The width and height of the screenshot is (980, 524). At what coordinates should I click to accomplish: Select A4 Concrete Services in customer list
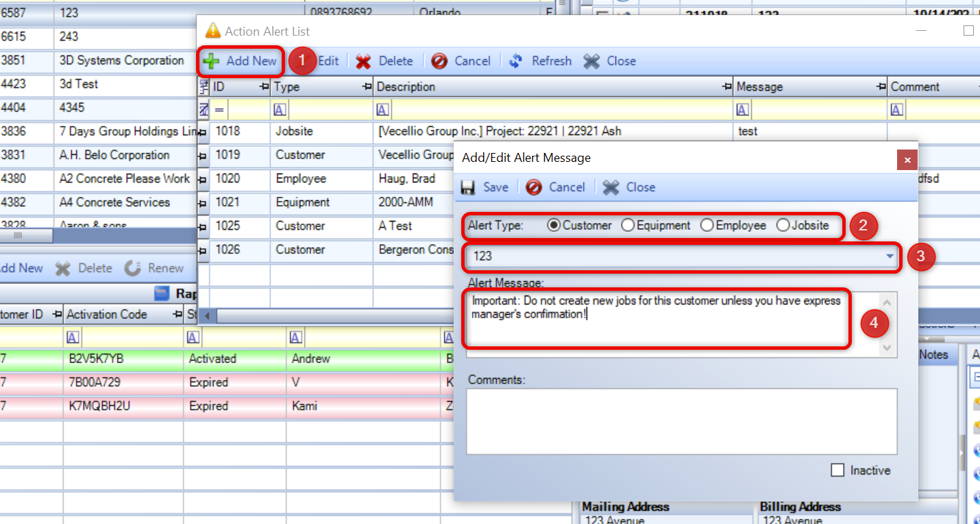coord(114,202)
